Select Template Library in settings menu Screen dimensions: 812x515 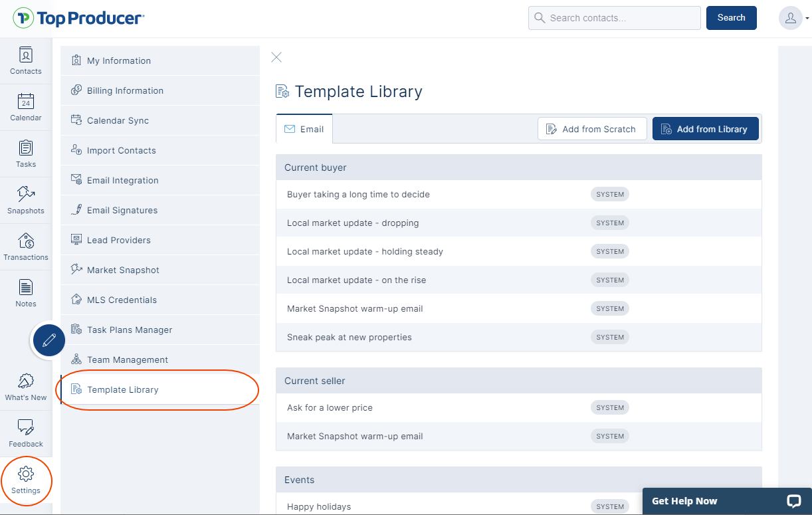[x=160, y=389]
